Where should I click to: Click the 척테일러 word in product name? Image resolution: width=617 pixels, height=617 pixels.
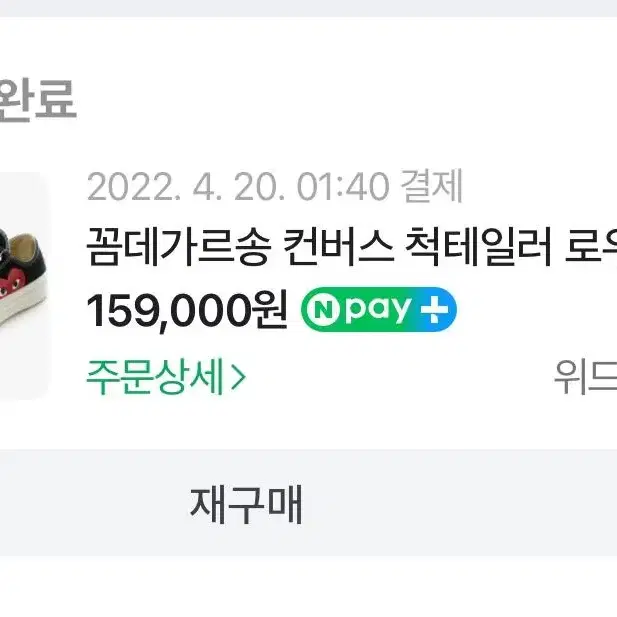tap(478, 247)
